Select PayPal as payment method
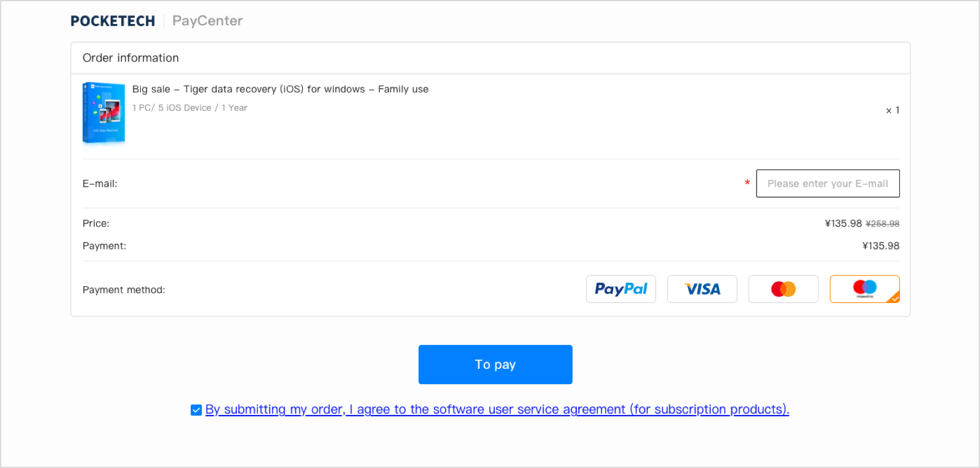 click(621, 289)
